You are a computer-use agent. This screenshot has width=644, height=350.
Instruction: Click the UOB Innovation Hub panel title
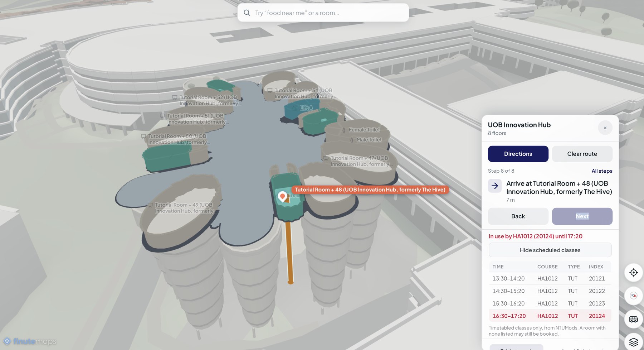[519, 125]
